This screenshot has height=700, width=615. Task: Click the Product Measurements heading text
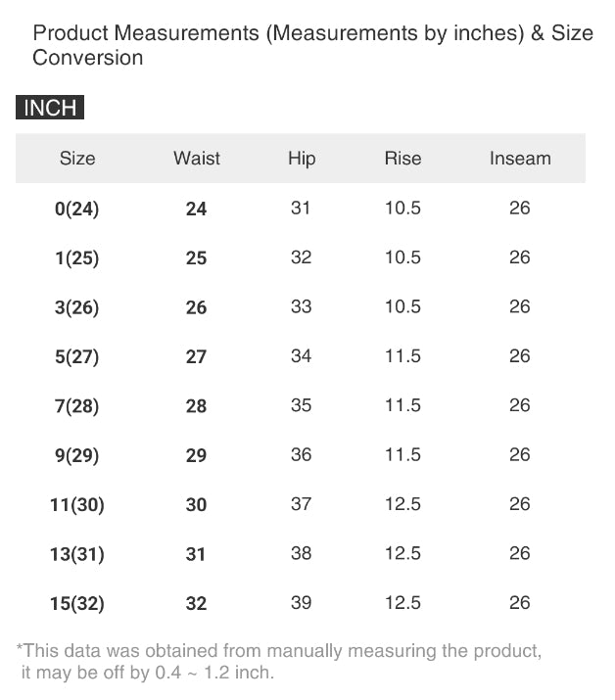pyautogui.click(x=312, y=45)
